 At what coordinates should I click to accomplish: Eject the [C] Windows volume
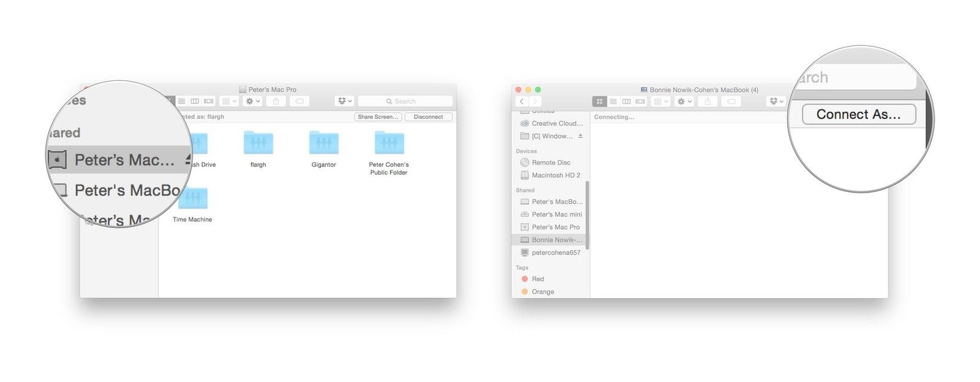tap(580, 136)
